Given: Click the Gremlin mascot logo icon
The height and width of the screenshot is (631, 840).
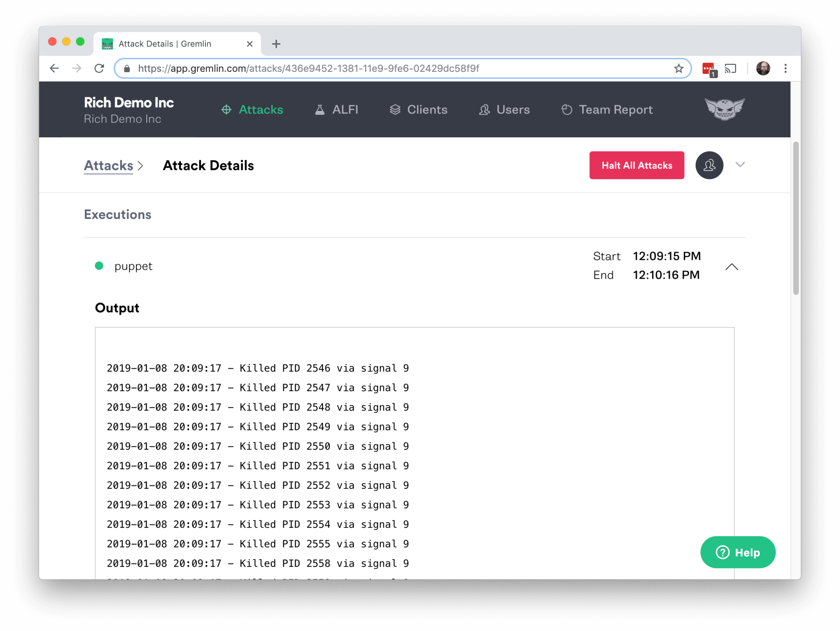Looking at the screenshot, I should (724, 109).
